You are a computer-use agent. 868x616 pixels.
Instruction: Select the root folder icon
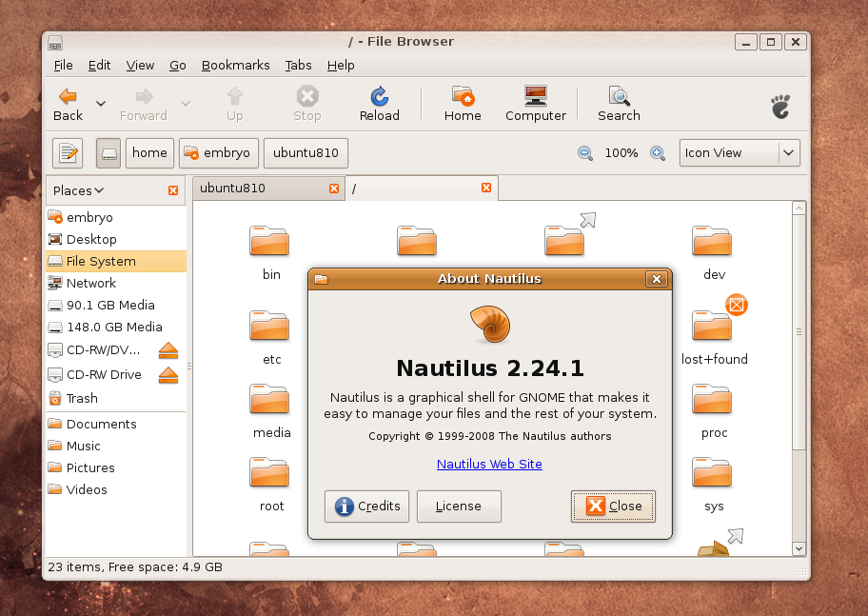coord(269,472)
